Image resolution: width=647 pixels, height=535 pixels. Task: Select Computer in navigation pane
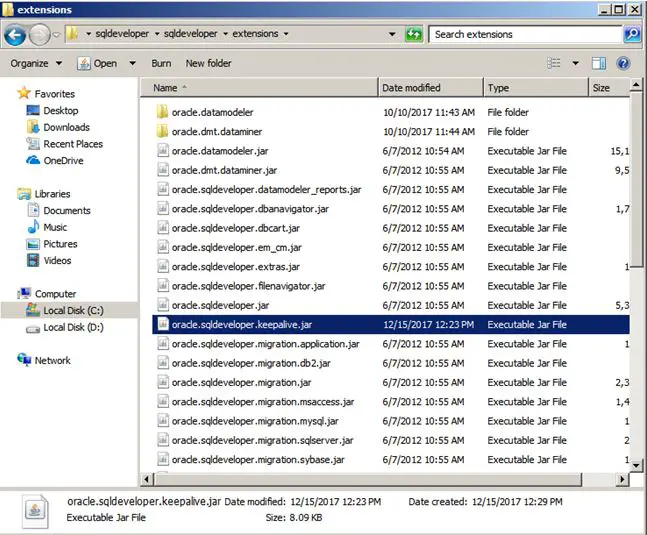(47, 294)
